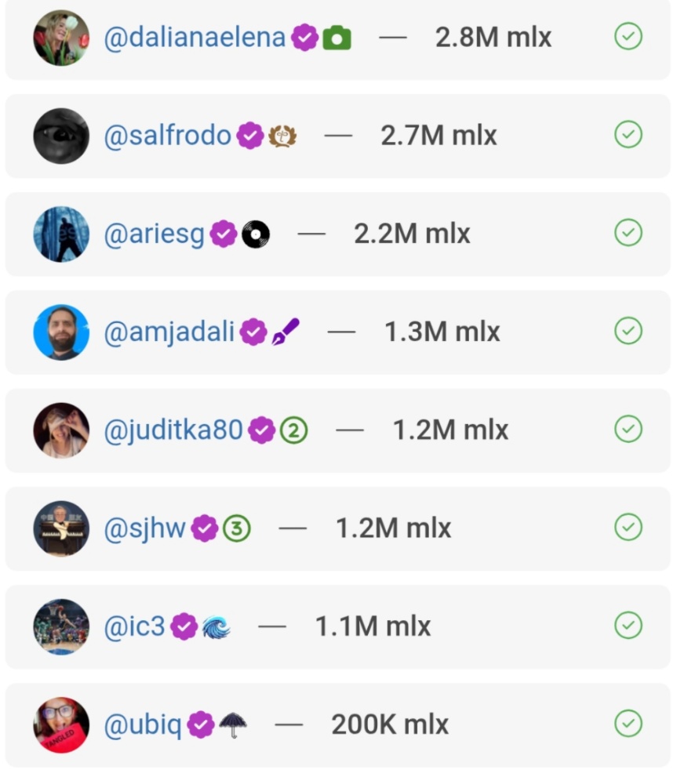This screenshot has width=677, height=784.
Task: Click the laurel wreath badge beside @salfrodo
Action: click(282, 136)
